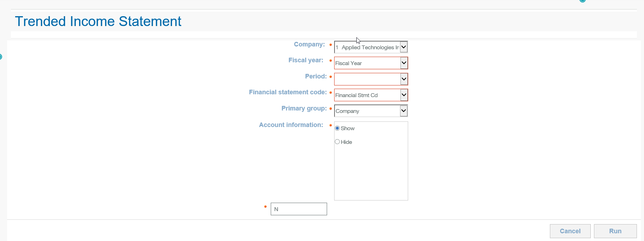Screen dimensions: 644x241
Task: Select the Hide account information option
Action: click(x=337, y=142)
